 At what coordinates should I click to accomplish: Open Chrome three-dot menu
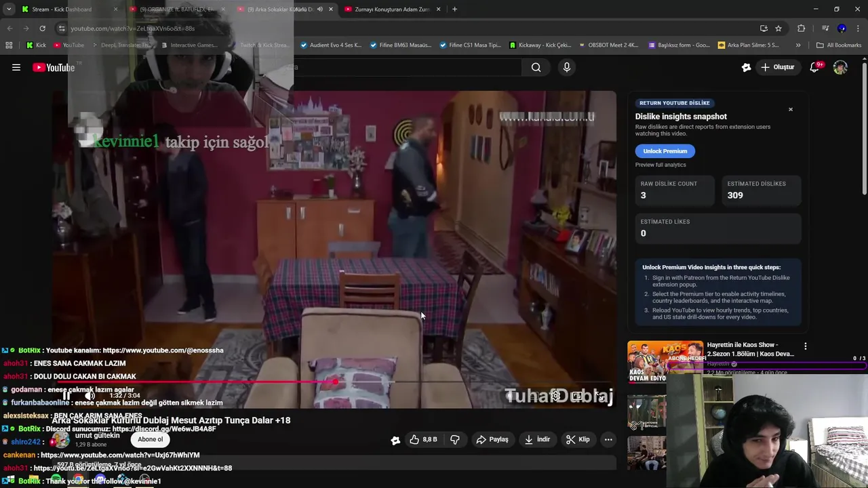pyautogui.click(x=859, y=28)
